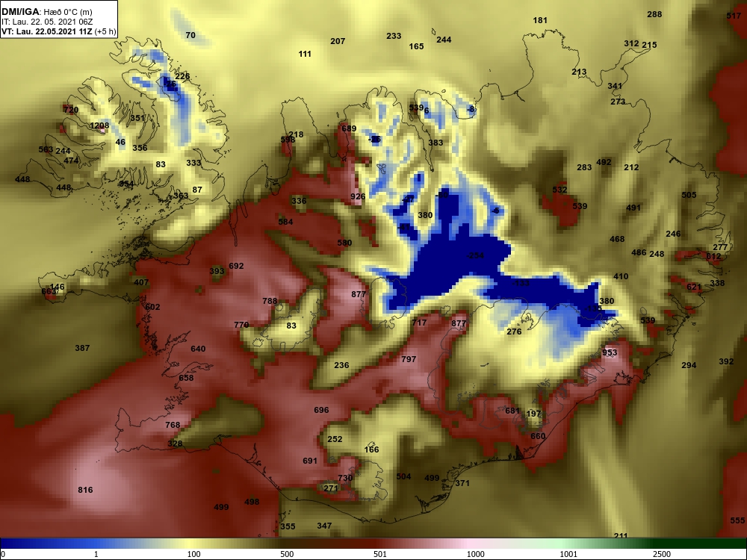Click the map value '271'
The width and height of the screenshot is (747, 560).
pyautogui.click(x=331, y=488)
